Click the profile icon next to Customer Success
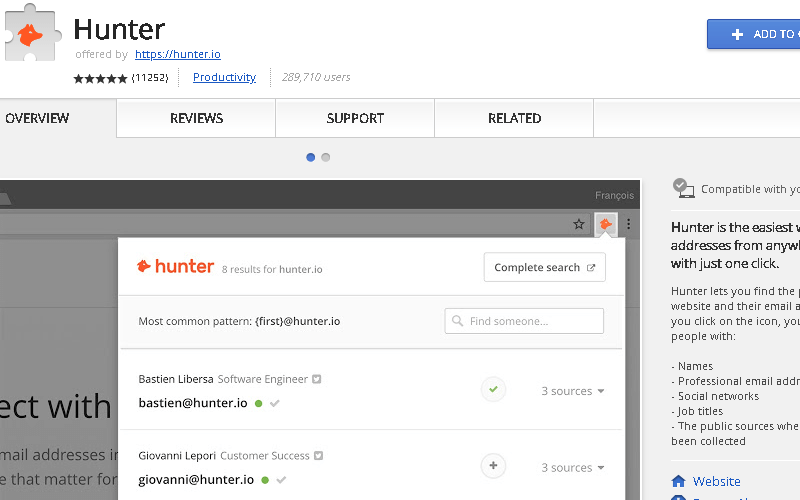This screenshot has height=500, width=800. [x=318, y=456]
